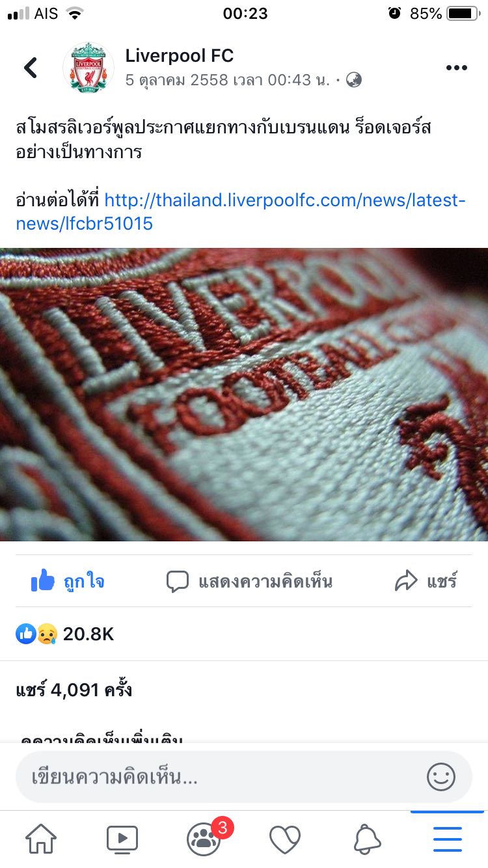Go to the Home feed tab

[x=41, y=839]
